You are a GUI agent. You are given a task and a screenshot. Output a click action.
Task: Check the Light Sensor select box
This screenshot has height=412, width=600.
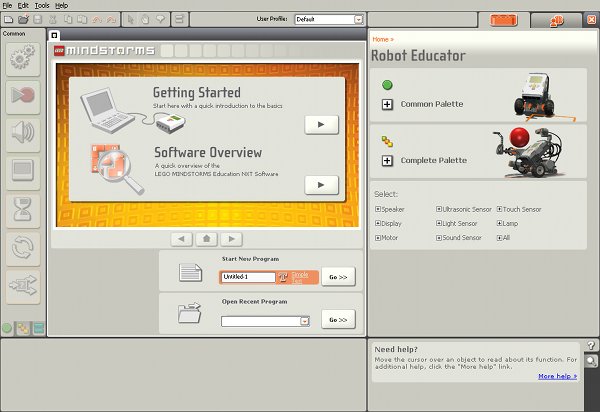click(x=439, y=223)
